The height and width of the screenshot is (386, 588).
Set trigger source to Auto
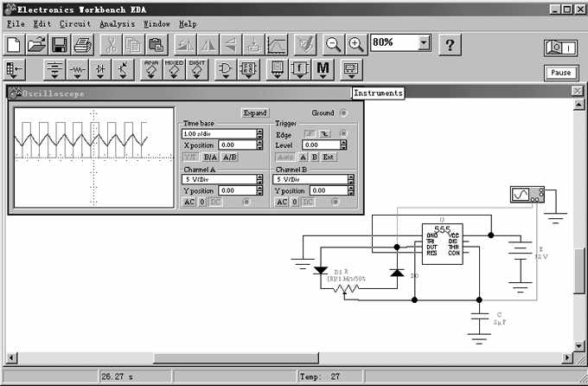click(285, 158)
